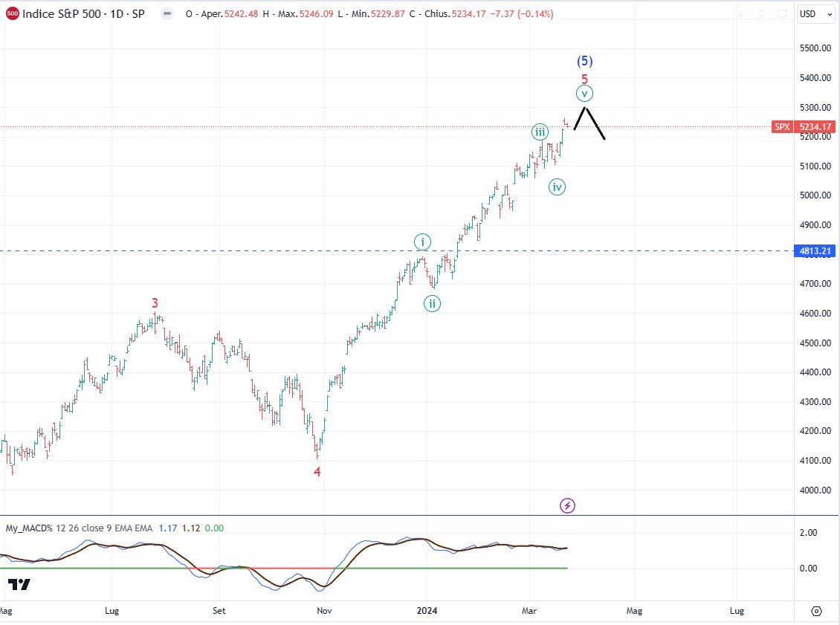Select the green MACD zero line

pyautogui.click(x=107, y=568)
